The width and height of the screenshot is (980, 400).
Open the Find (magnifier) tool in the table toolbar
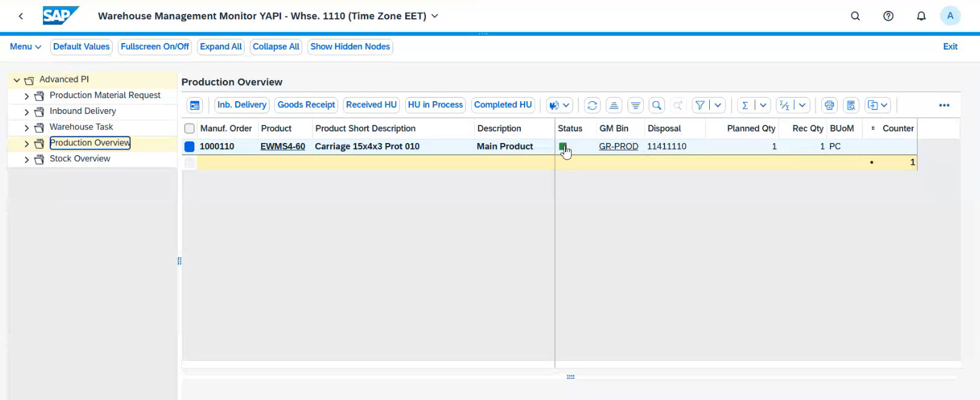pyautogui.click(x=657, y=105)
